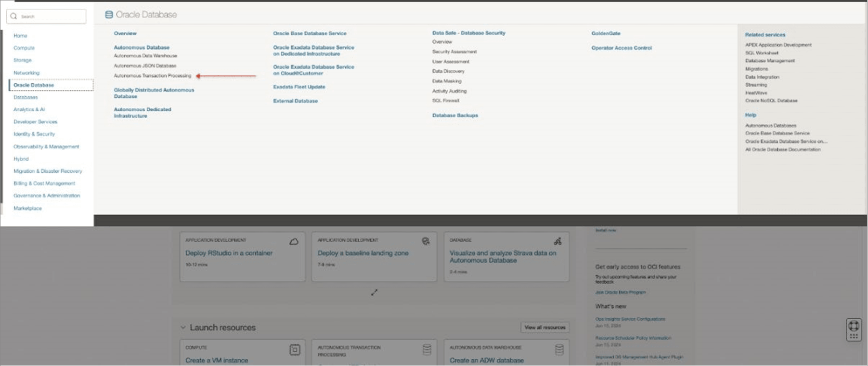
Task: Click database icon on Autonomous Transaction Processing card
Action: click(427, 350)
